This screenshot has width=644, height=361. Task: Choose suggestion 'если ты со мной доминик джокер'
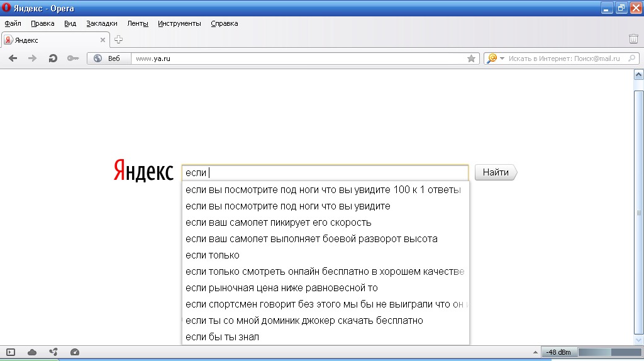[x=325, y=320]
